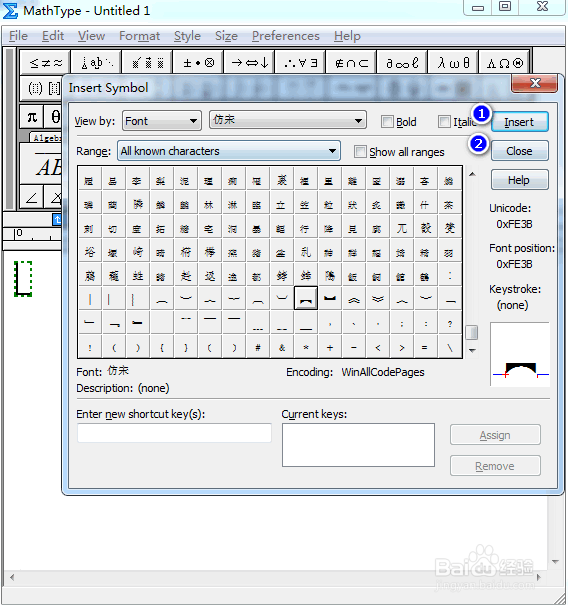Click the Close button in dialog
This screenshot has width=568, height=605.
pyautogui.click(x=519, y=151)
